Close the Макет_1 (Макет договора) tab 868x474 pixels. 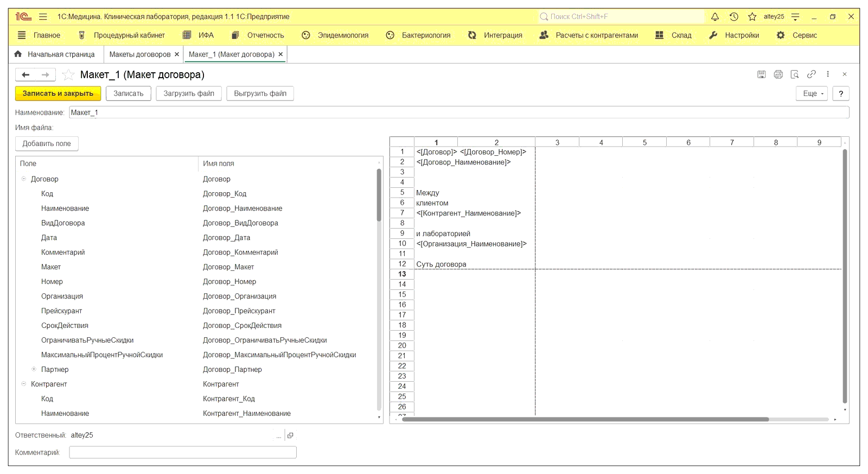(x=280, y=54)
